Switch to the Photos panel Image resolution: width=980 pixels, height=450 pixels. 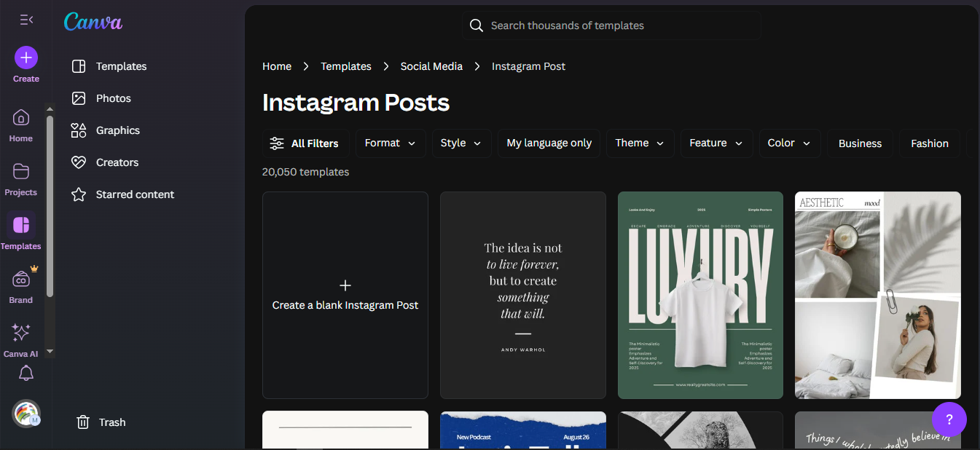80,98
